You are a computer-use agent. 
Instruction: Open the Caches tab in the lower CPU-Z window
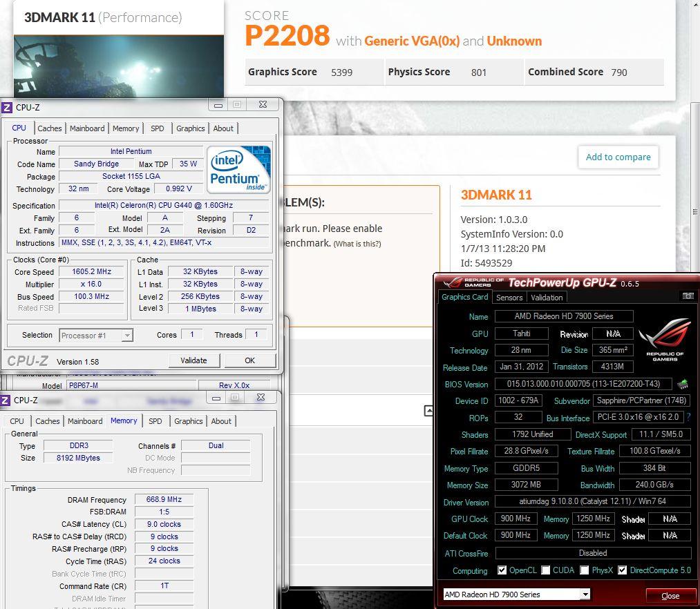point(47,421)
